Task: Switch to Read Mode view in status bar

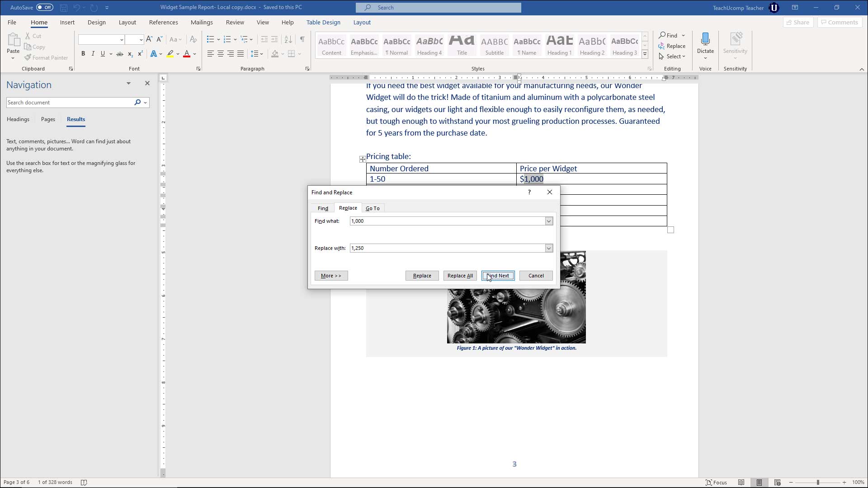Action: 741,482
